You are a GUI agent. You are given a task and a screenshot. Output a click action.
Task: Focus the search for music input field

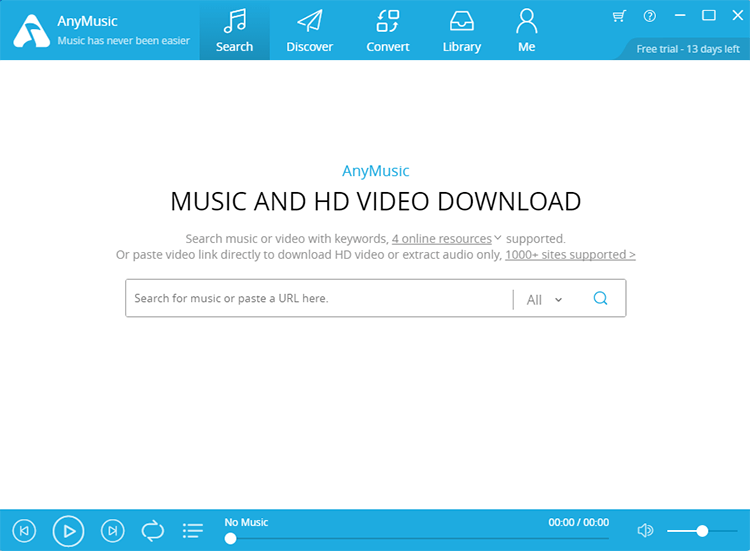tap(320, 298)
